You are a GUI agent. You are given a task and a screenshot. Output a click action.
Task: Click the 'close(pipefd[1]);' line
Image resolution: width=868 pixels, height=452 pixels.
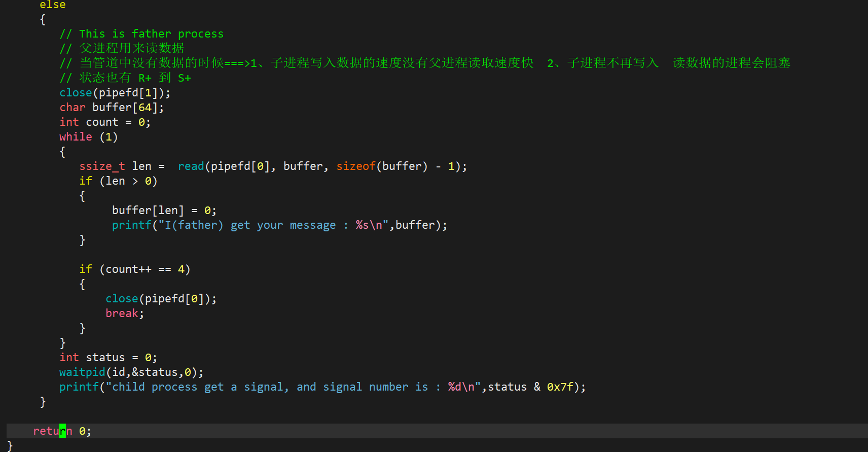115,93
